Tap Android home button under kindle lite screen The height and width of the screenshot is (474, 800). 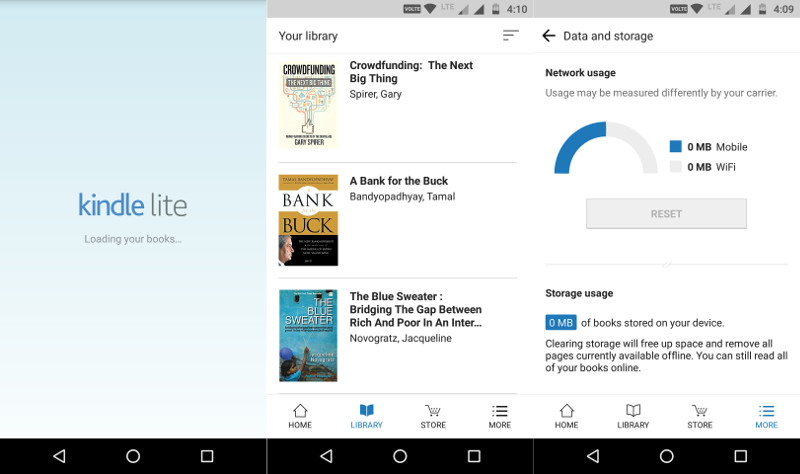pos(133,456)
